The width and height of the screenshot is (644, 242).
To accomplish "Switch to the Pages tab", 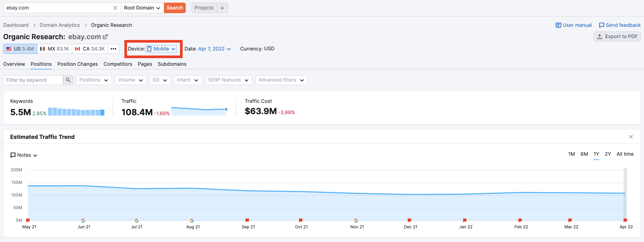I will (x=145, y=64).
